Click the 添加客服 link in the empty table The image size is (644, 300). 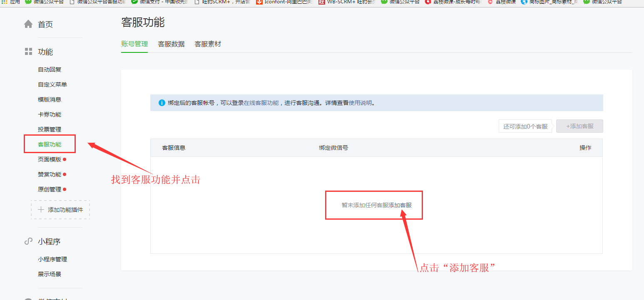point(400,205)
